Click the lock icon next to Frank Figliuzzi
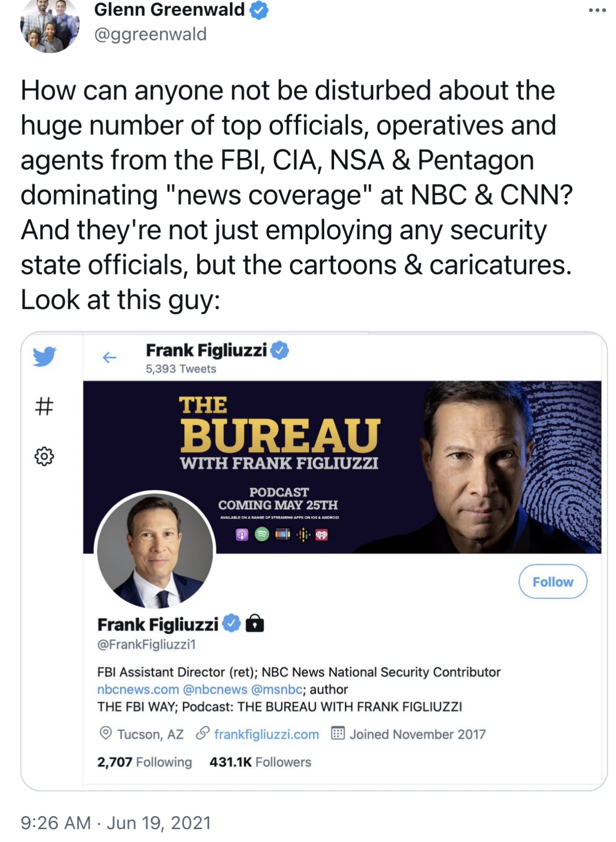Screen dimensions: 616x842 [x=255, y=623]
